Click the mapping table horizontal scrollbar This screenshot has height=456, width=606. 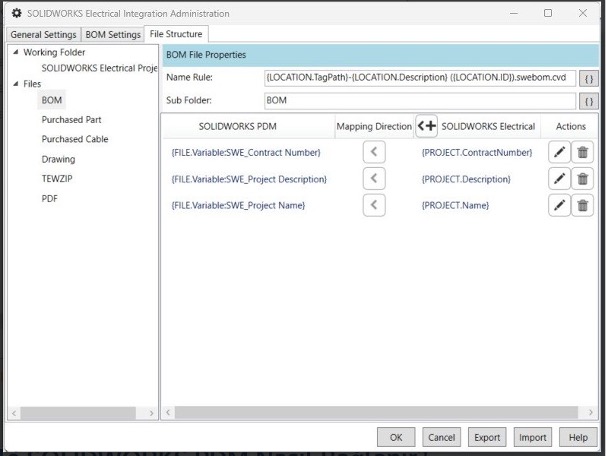pyautogui.click(x=376, y=412)
